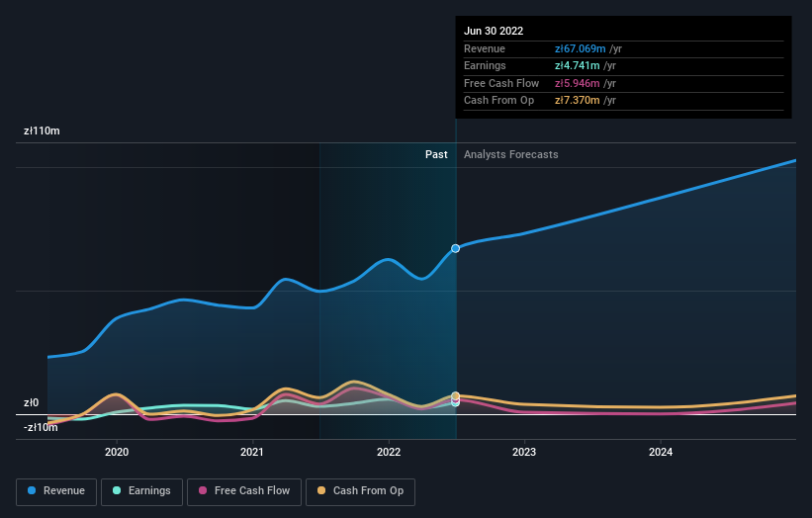
Task: Toggle the Free Cash Flow legend series
Action: coord(244,491)
